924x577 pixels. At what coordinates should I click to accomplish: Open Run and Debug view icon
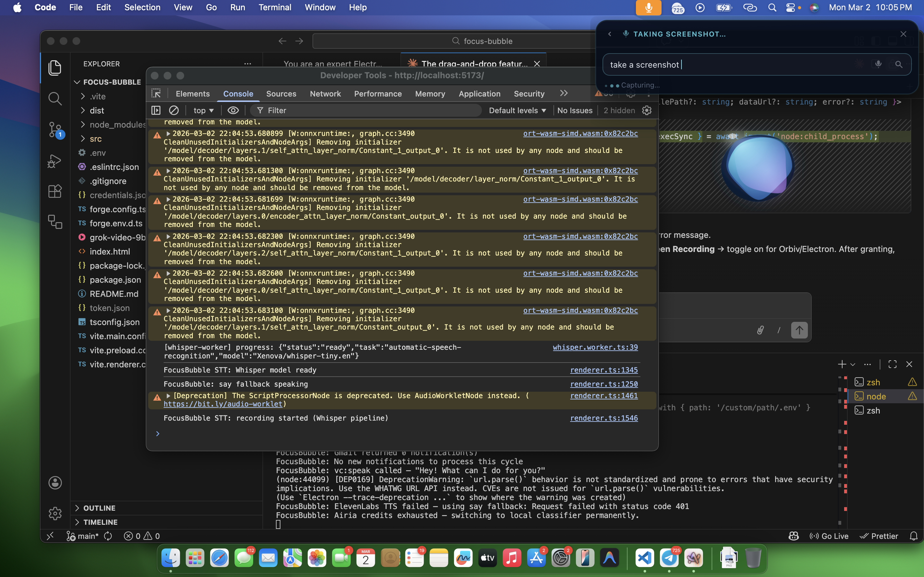tap(55, 161)
